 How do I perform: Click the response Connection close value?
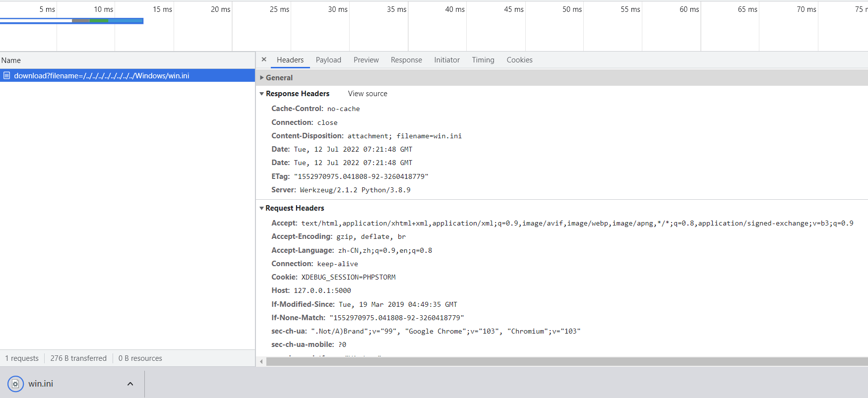pos(327,123)
